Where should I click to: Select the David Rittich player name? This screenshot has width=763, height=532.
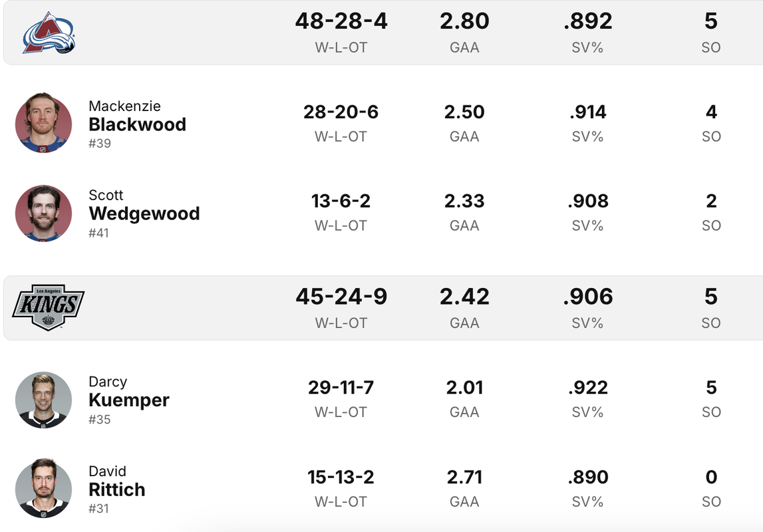(x=117, y=481)
